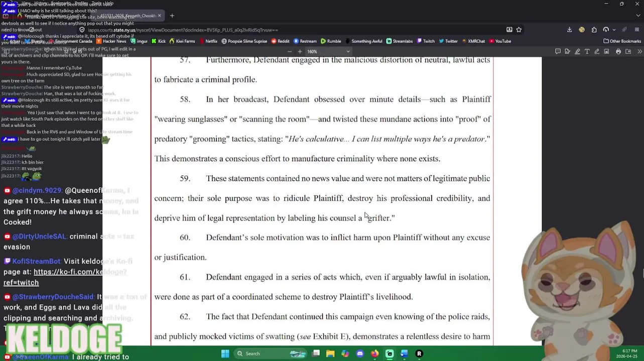Open the Kiwi Farms bookmark
644x361 pixels.
[x=182, y=41]
